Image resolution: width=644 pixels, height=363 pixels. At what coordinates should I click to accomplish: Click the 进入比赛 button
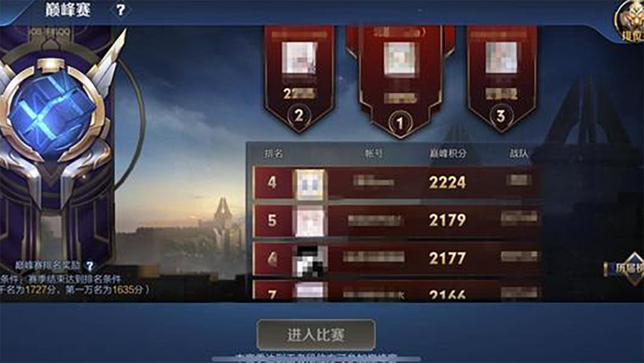(x=316, y=335)
